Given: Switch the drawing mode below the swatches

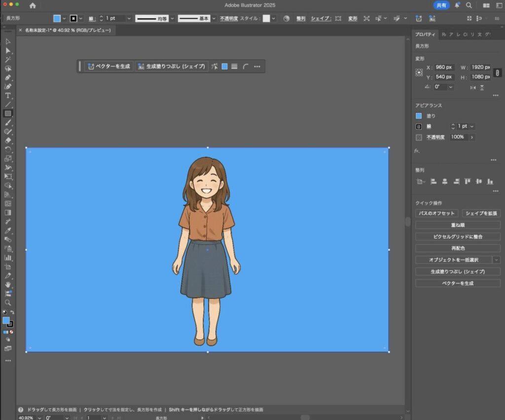Looking at the screenshot, I should point(8,340).
